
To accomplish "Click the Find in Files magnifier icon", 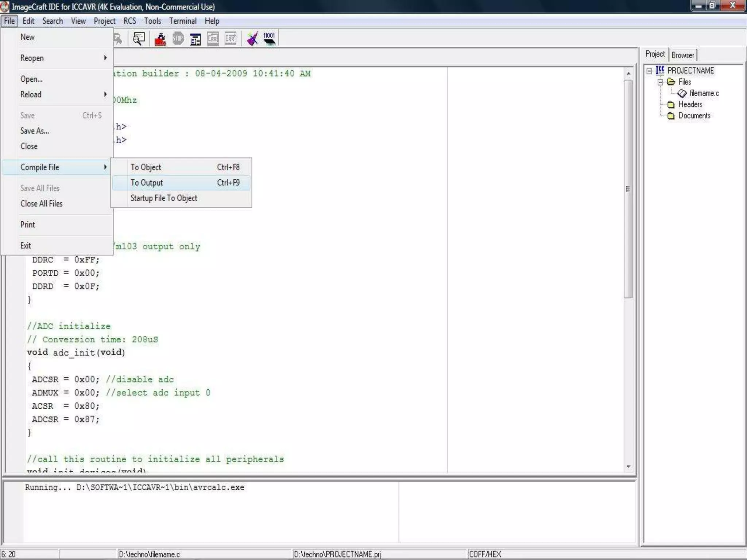I will pyautogui.click(x=139, y=39).
